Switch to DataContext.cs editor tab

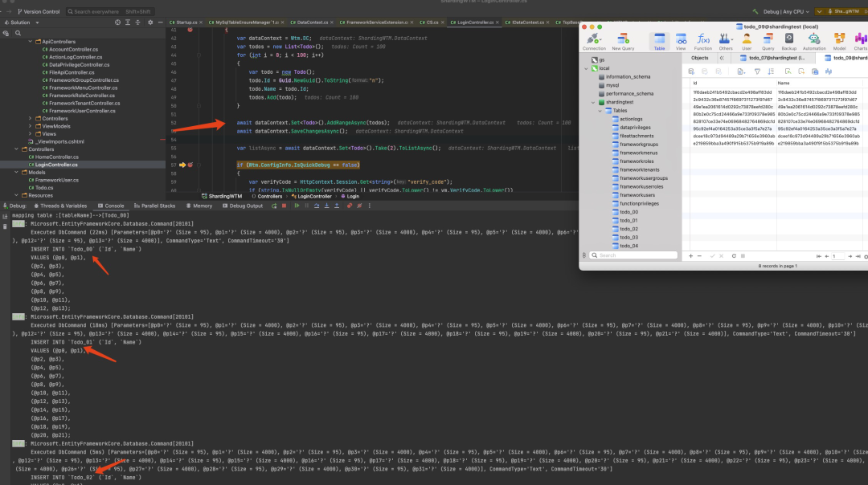(312, 22)
